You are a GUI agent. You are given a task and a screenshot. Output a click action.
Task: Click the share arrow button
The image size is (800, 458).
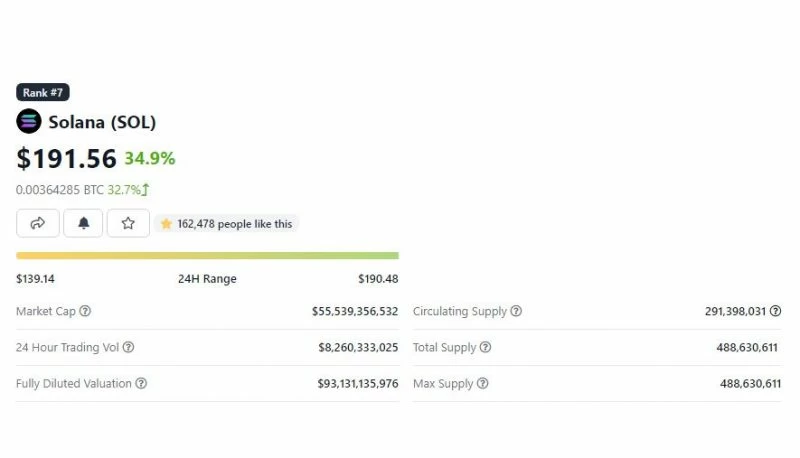tap(38, 223)
